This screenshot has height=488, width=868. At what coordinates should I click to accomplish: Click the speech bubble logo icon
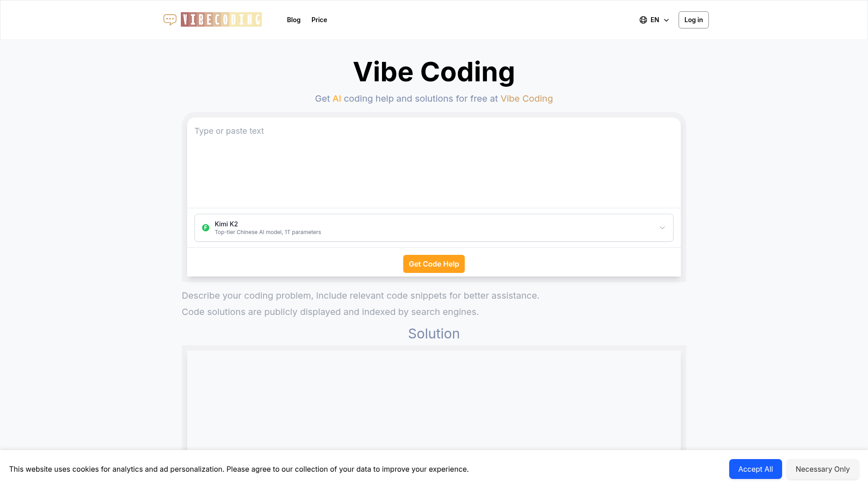point(170,19)
